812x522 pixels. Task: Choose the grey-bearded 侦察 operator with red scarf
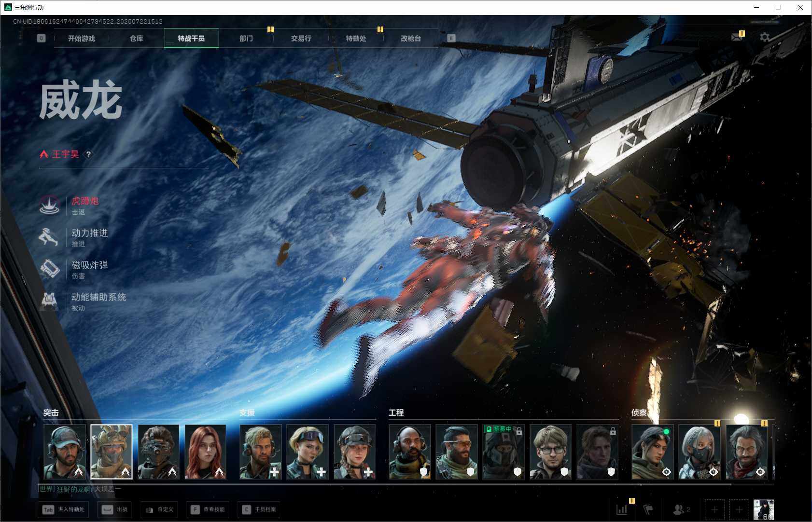[x=746, y=452]
